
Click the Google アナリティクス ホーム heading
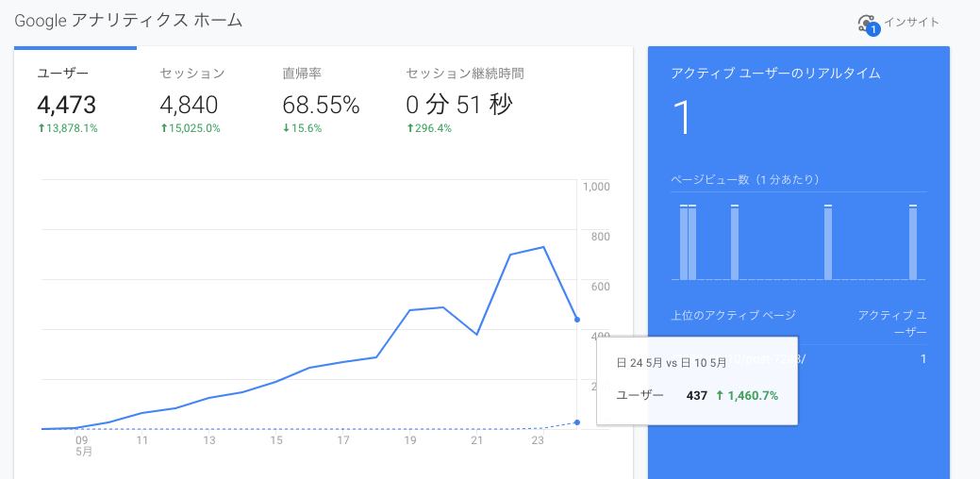click(128, 21)
